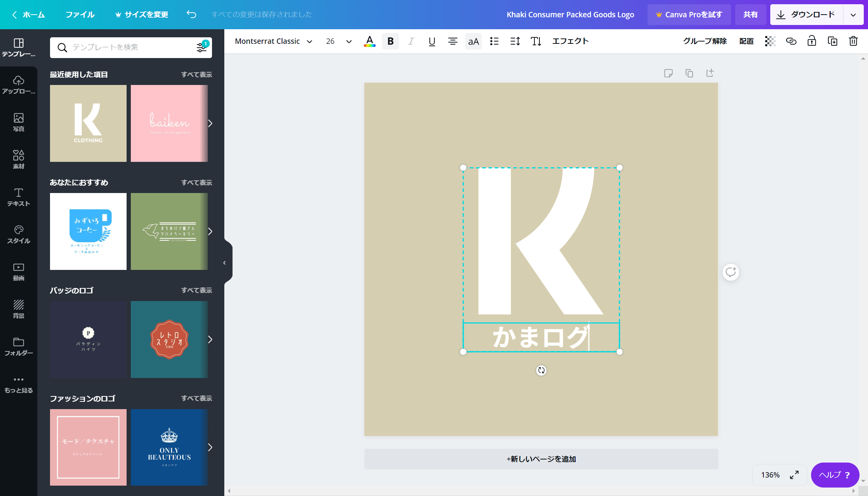Toggle bold formatting on the text

(390, 41)
